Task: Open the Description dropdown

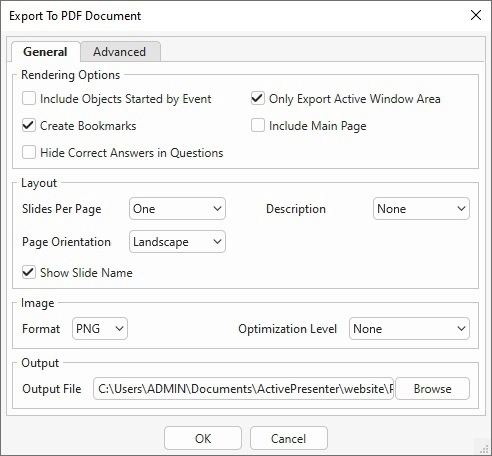Action: 421,209
